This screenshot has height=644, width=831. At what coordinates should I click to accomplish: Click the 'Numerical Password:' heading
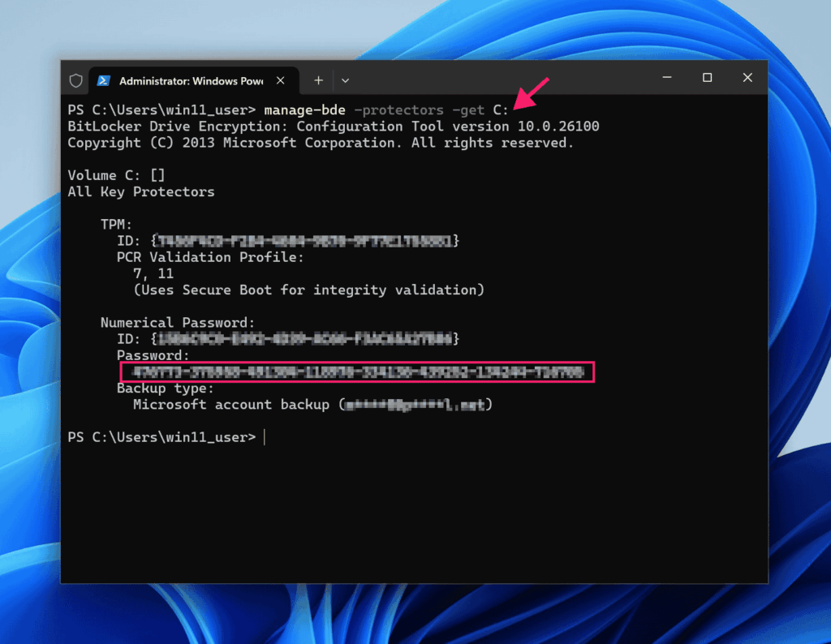(x=178, y=323)
